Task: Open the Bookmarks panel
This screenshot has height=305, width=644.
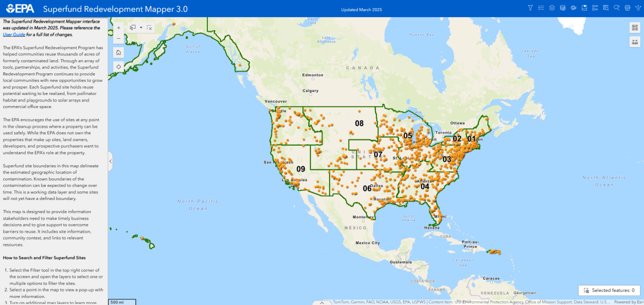Action: (x=584, y=8)
